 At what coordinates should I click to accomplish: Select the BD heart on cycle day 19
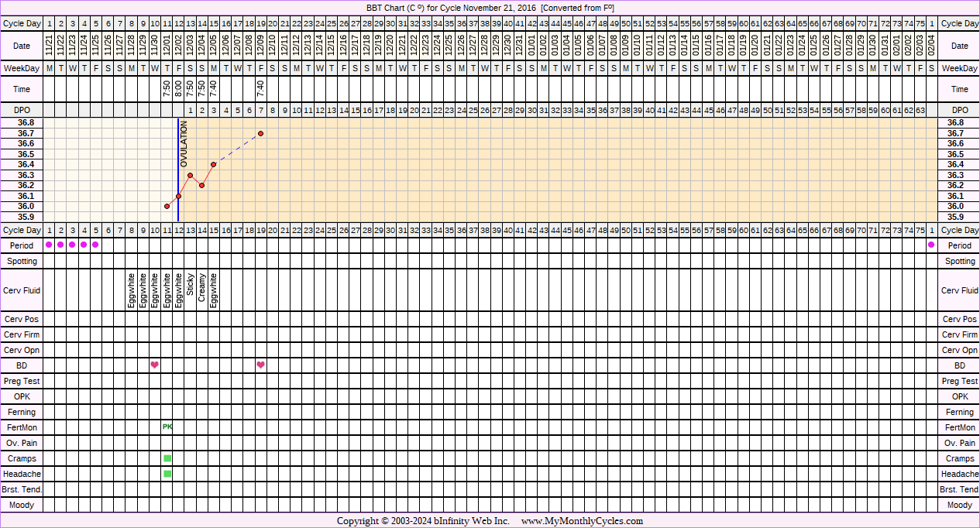tap(260, 365)
